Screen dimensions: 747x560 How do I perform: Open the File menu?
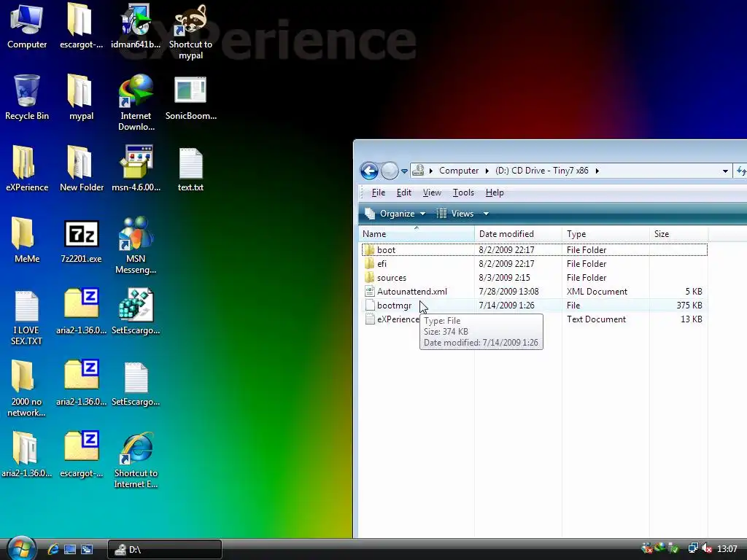[x=379, y=192]
